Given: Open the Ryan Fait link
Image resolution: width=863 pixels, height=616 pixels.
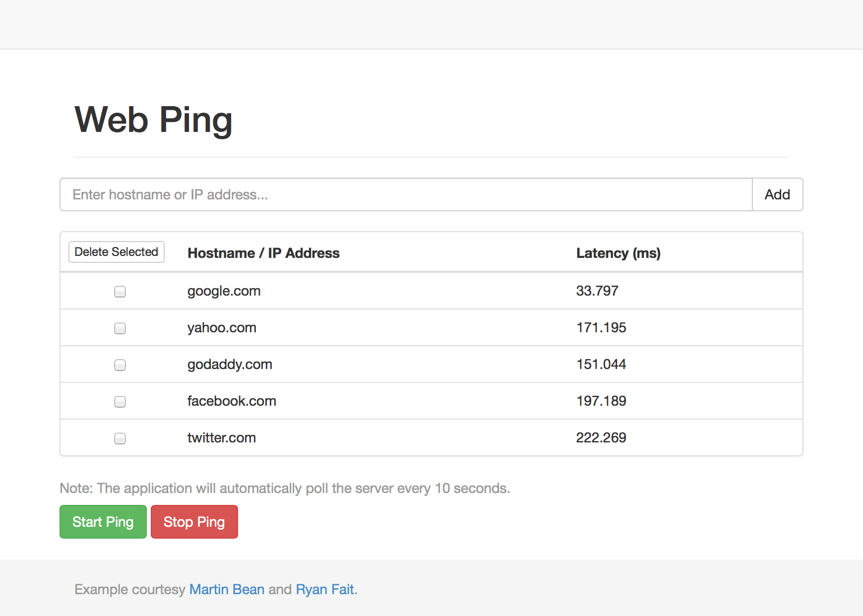Looking at the screenshot, I should 325,589.
